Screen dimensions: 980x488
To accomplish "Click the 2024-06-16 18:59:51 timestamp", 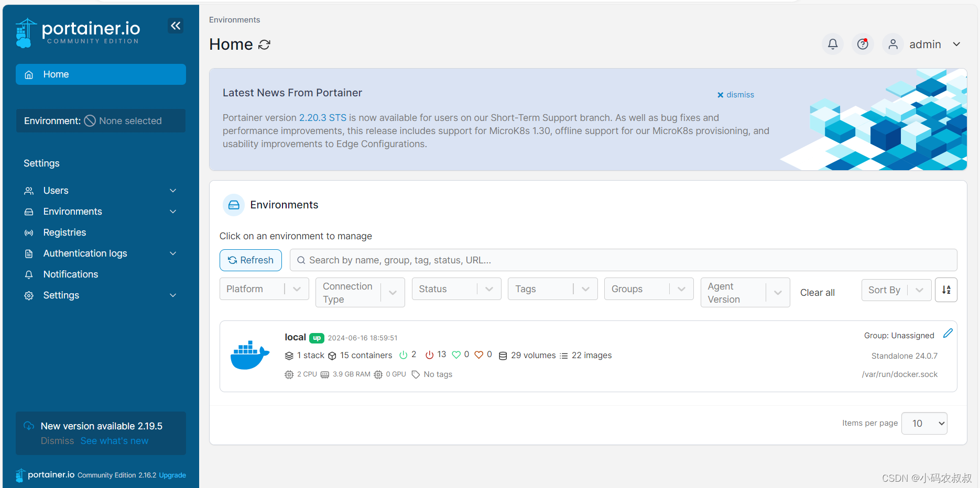I will click(363, 338).
